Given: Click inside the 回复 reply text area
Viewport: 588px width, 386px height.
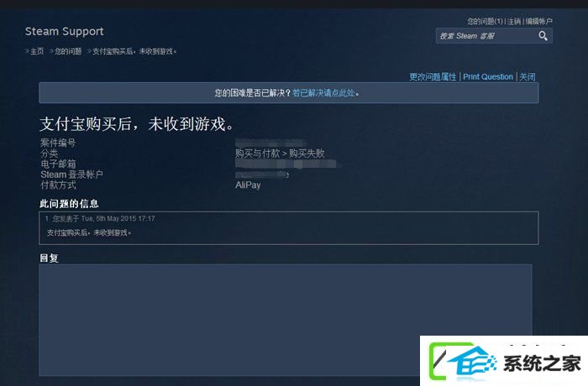Looking at the screenshot, I should tap(286, 320).
